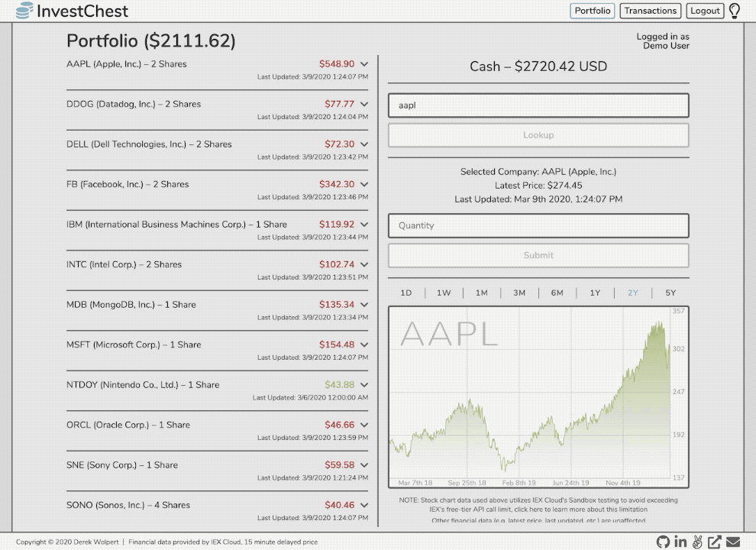Expand the NTDOY holding row chevron
Viewport: 756px width, 550px height.
364,384
